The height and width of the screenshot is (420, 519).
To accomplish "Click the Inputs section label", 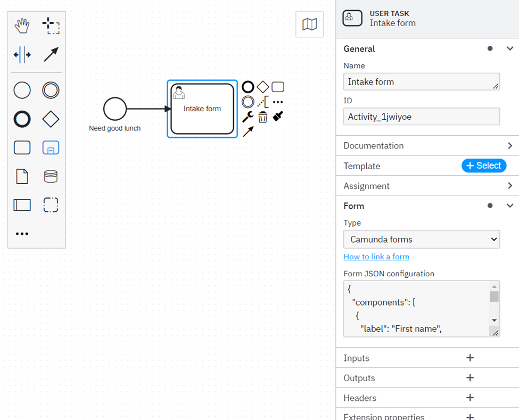I will (x=356, y=358).
